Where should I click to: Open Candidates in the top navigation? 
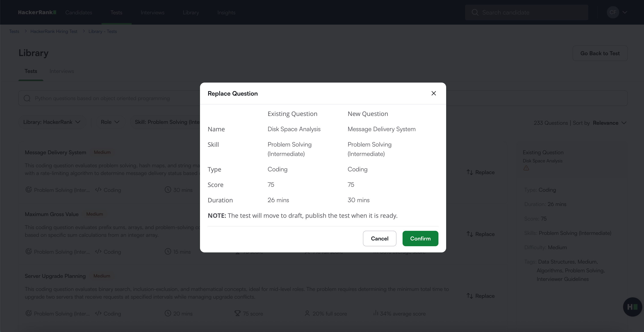pos(78,13)
